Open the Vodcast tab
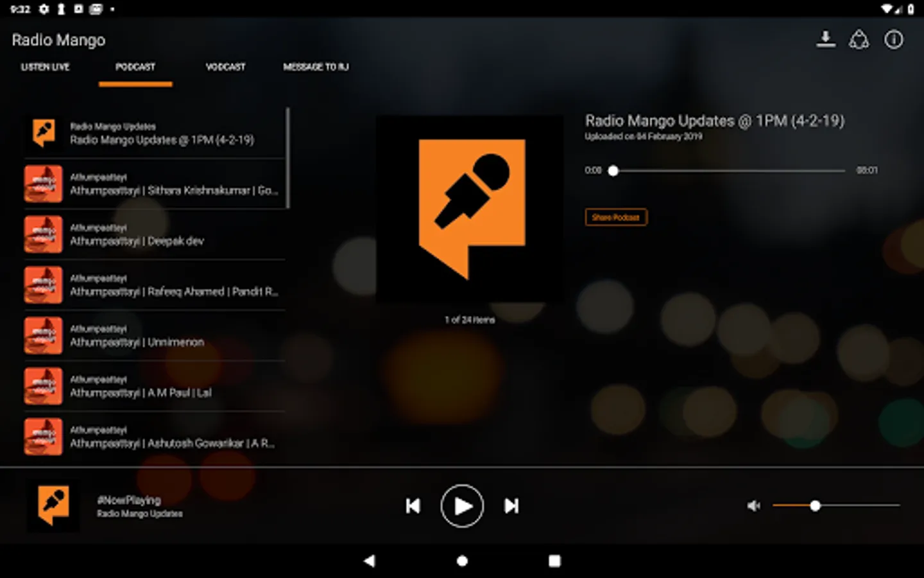This screenshot has width=924, height=578. point(225,67)
